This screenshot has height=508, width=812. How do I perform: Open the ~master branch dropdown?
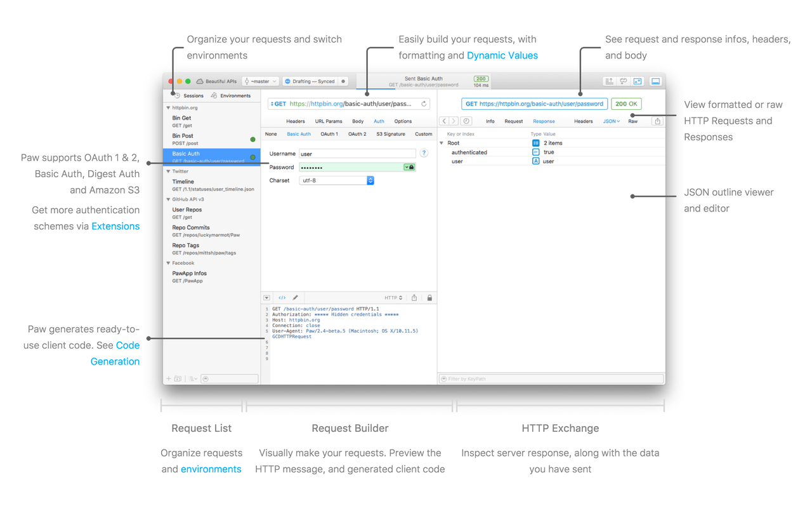click(260, 81)
